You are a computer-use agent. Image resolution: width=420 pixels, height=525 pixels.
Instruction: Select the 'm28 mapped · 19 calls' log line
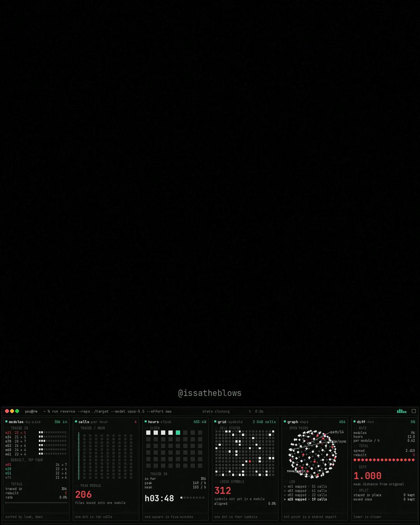click(305, 499)
